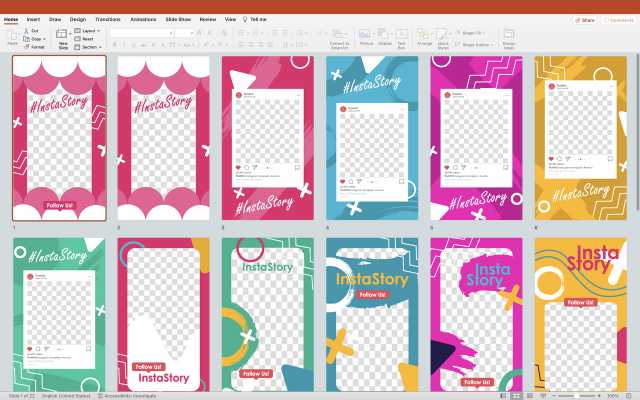The height and width of the screenshot is (400, 640).
Task: Switch to the Transitions tab
Action: (107, 19)
